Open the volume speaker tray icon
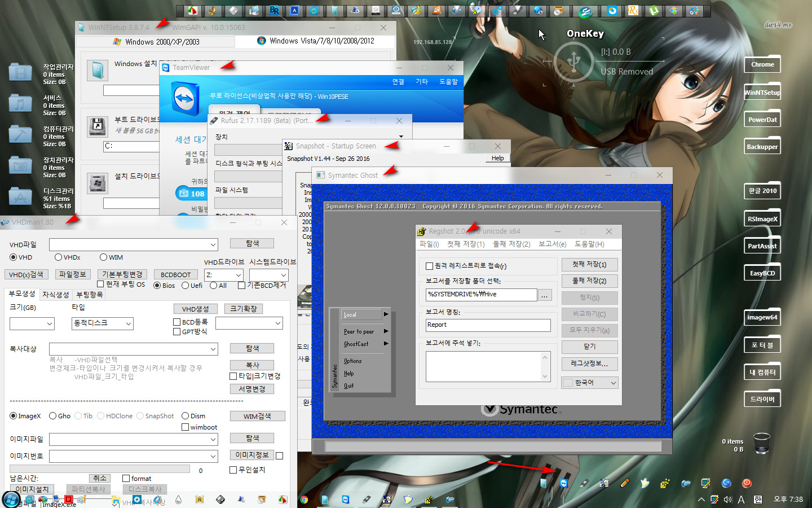 pyautogui.click(x=727, y=500)
